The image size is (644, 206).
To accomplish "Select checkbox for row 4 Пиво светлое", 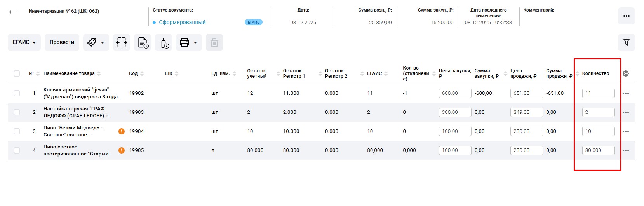I will click(17, 150).
